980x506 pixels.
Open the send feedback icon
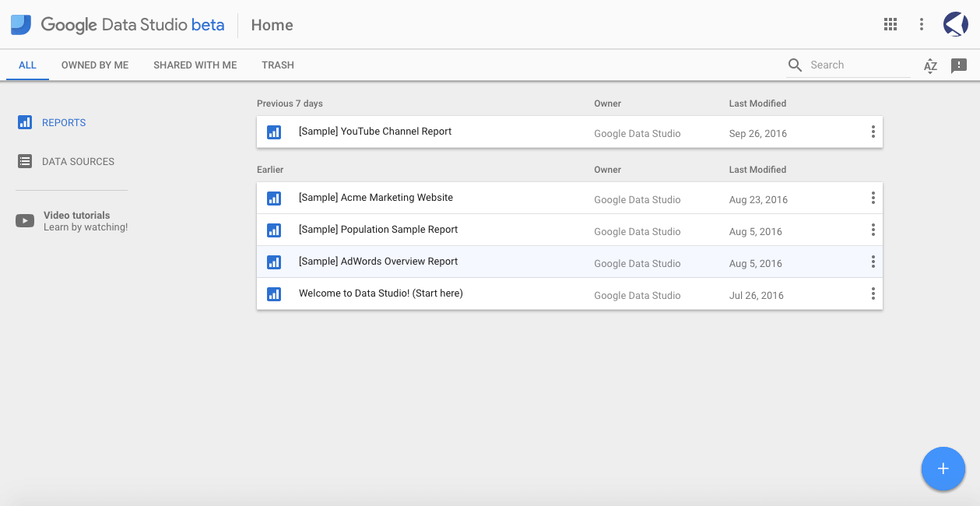(x=959, y=65)
